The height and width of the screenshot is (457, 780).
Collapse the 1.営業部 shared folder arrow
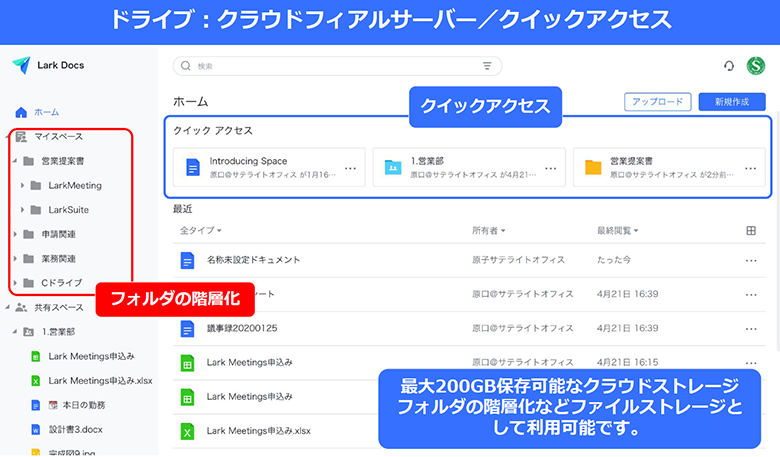tap(15, 332)
